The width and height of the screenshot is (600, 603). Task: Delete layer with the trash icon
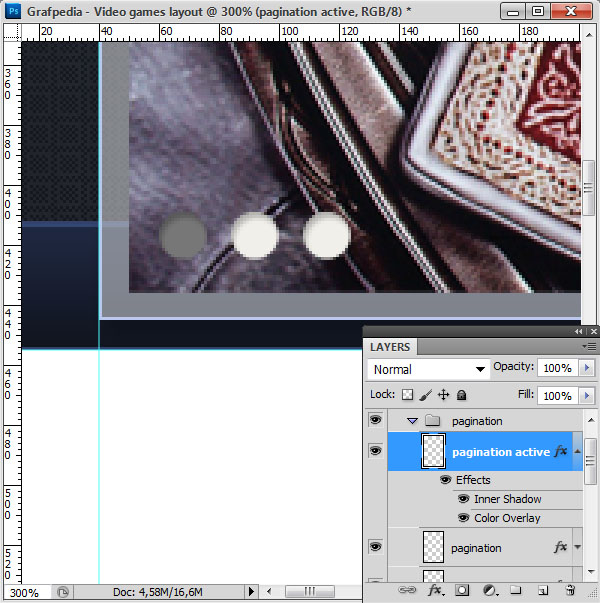pyautogui.click(x=570, y=590)
